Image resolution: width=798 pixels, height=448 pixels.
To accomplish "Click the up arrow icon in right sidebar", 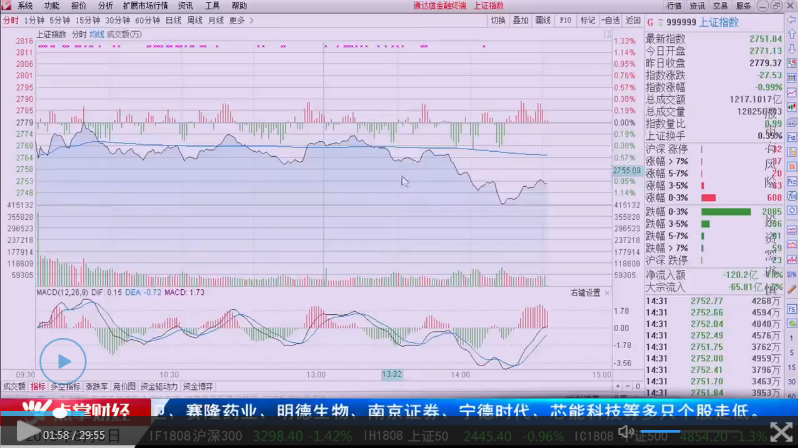I will click(792, 35).
